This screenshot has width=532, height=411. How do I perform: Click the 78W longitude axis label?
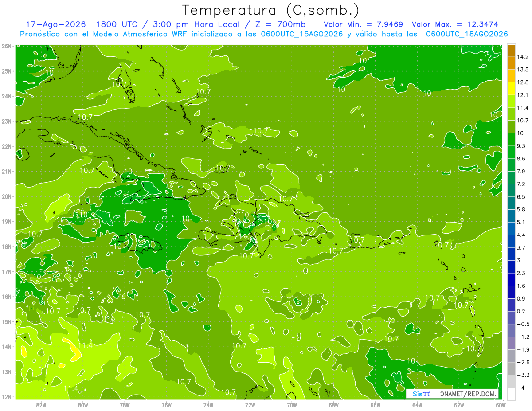125,405
